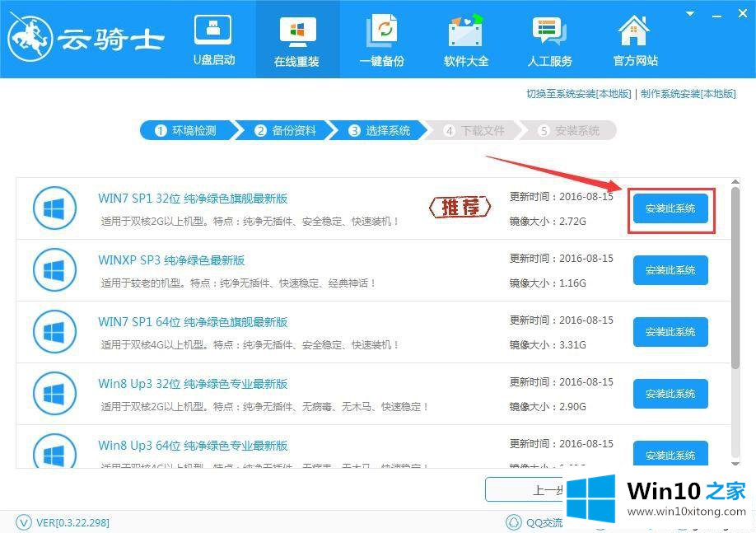This screenshot has width=756, height=533.
Task: Install WIN7 SP1 64位 with 安装此系统 button
Action: (x=670, y=332)
